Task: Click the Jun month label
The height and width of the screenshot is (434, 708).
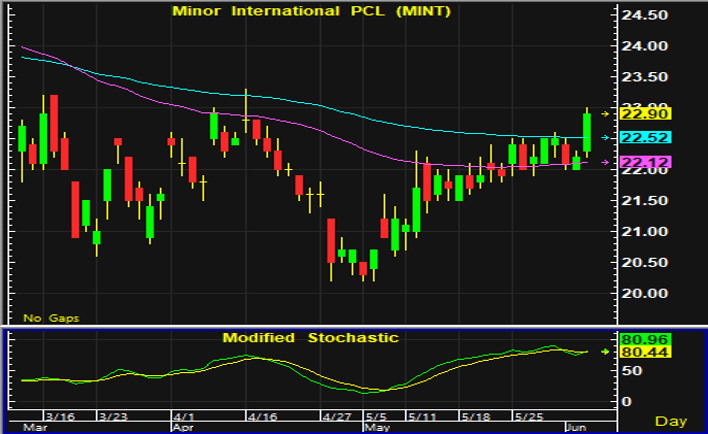Action: 577,427
